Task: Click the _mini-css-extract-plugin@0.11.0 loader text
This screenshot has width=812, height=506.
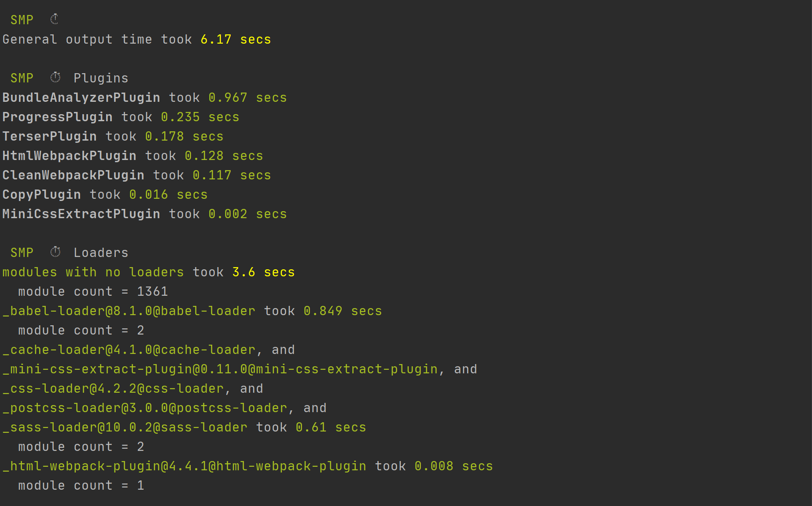Action: point(220,369)
